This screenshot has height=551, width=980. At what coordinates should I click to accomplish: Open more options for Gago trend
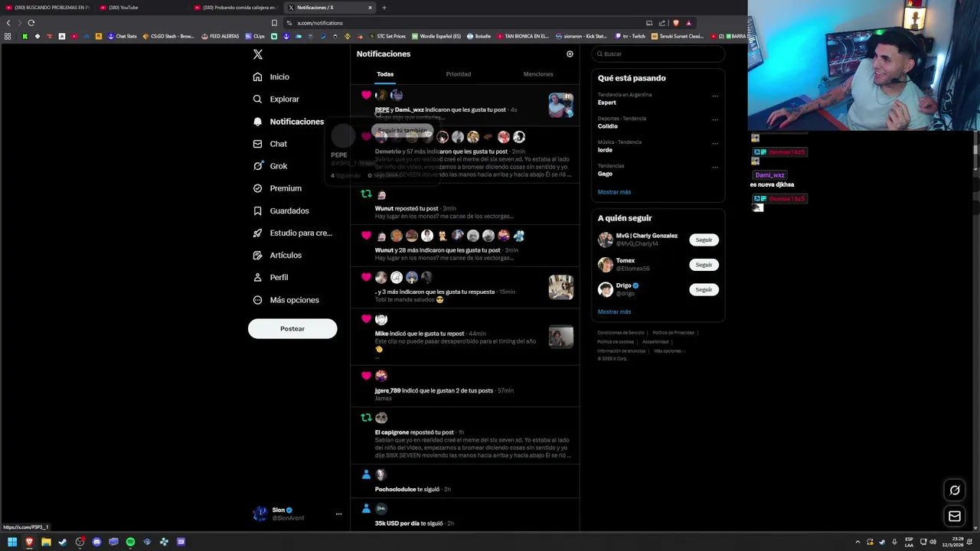[715, 168]
